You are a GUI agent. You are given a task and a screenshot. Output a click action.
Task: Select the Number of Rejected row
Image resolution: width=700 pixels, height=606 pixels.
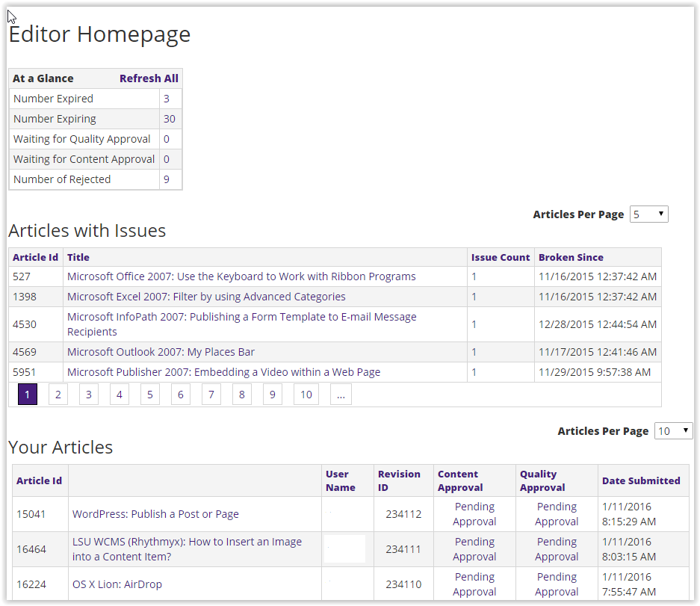coord(75,179)
